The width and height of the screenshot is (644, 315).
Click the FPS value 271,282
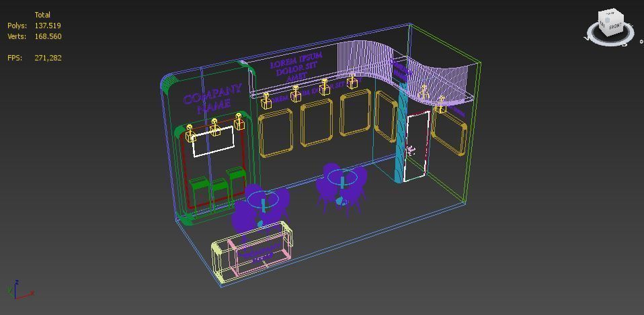point(48,58)
